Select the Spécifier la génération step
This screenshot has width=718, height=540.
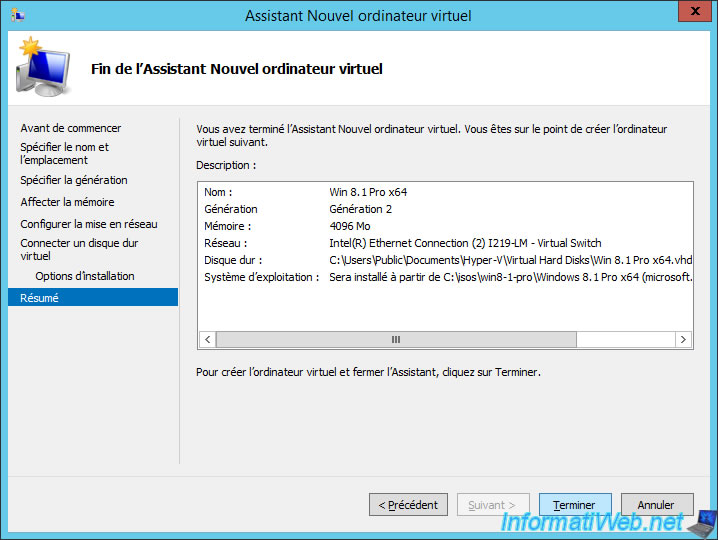pos(74,180)
